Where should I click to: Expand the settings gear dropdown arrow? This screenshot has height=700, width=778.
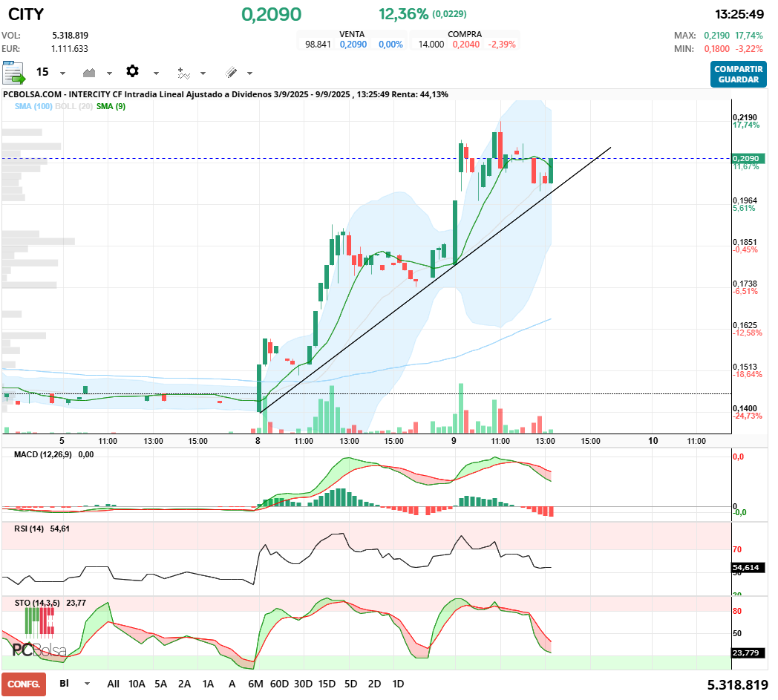tap(156, 73)
